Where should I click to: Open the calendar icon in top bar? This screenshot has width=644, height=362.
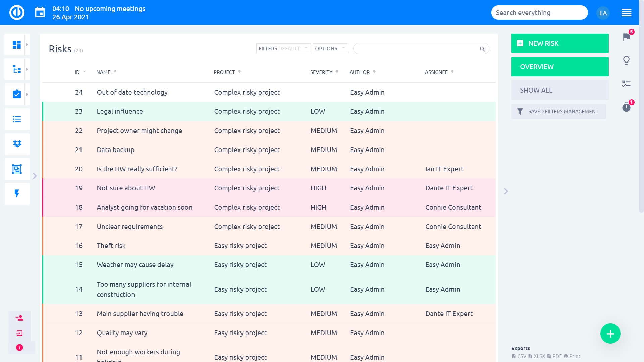(40, 13)
